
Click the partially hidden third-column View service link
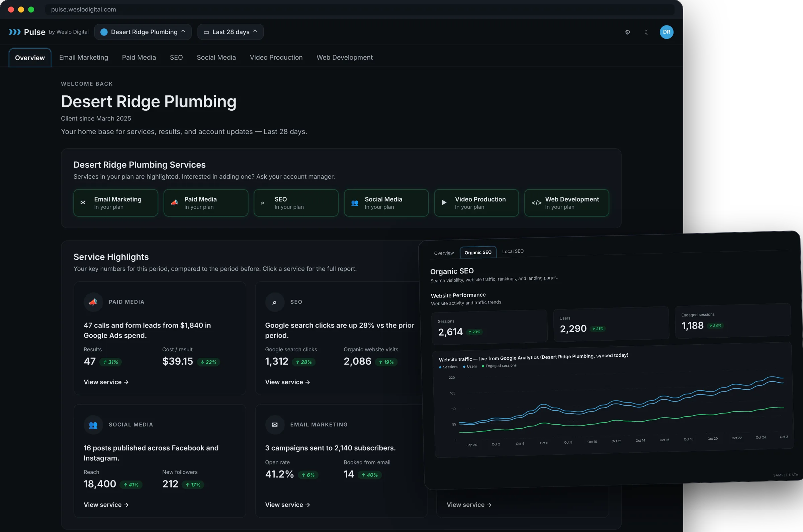pos(469,505)
